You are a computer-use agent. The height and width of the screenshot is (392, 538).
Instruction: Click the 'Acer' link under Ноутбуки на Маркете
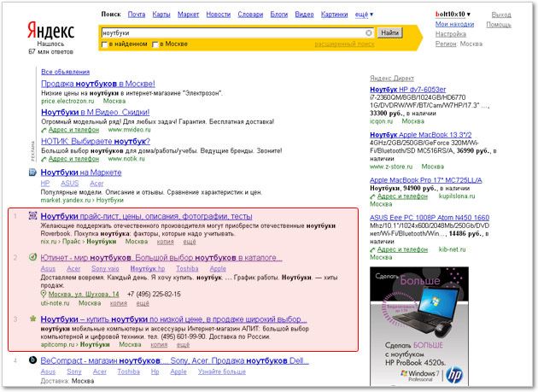tap(96, 184)
